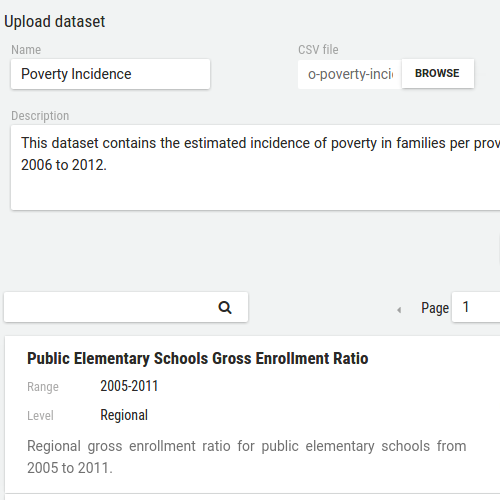The width and height of the screenshot is (500, 500).
Task: Click the Range label in dataset card
Action: point(43,387)
